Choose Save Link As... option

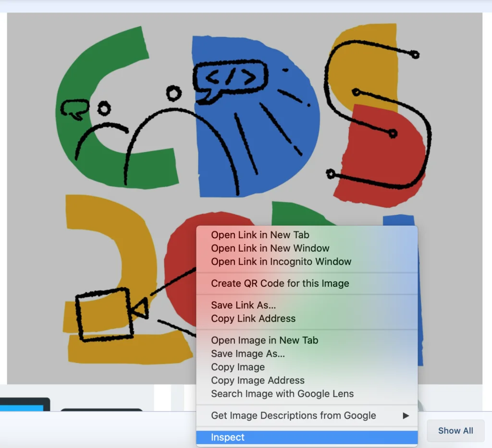307,305
